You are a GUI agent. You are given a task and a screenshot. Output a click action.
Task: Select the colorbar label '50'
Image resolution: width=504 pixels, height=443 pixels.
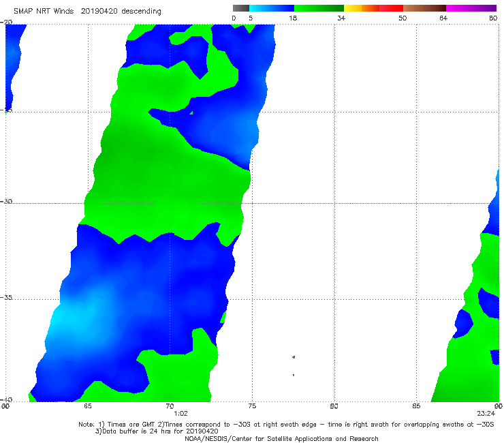tap(403, 18)
